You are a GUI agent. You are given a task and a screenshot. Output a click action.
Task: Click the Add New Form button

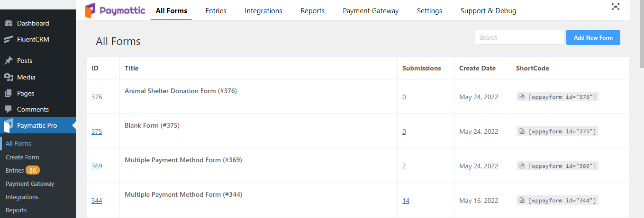(593, 37)
